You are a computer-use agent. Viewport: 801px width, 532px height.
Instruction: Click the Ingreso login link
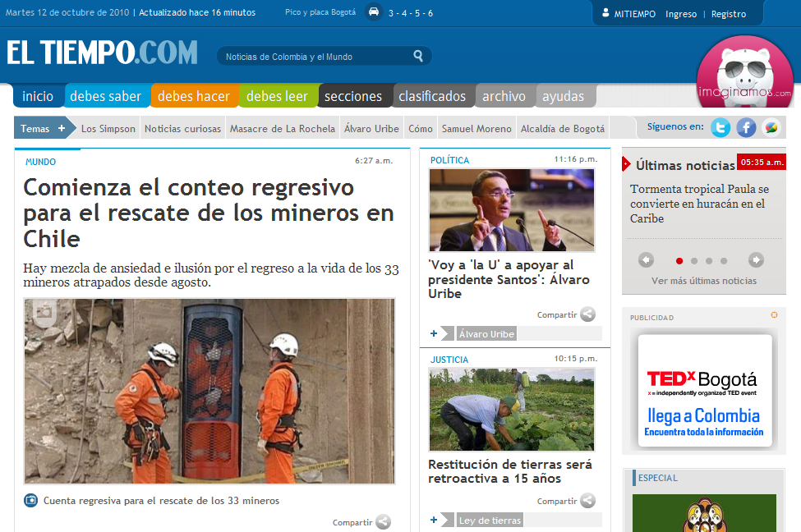click(681, 14)
